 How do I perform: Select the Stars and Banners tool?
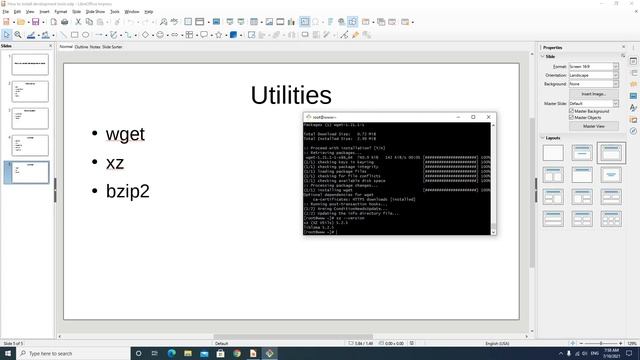point(219,35)
